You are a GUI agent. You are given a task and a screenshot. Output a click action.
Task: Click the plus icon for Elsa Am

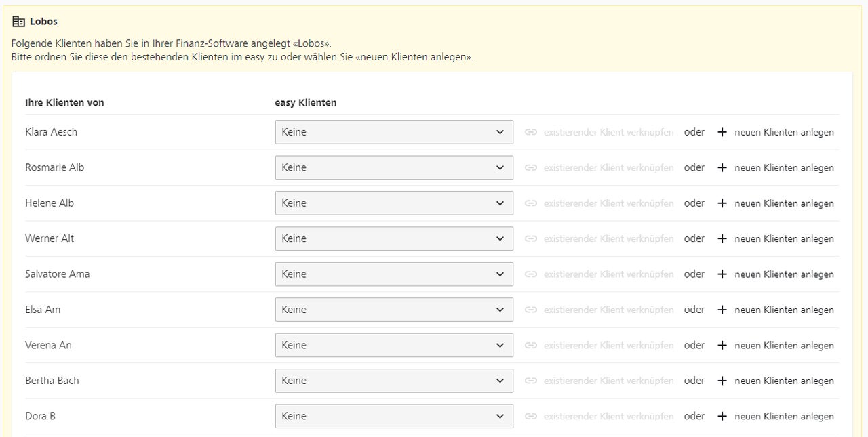point(722,310)
